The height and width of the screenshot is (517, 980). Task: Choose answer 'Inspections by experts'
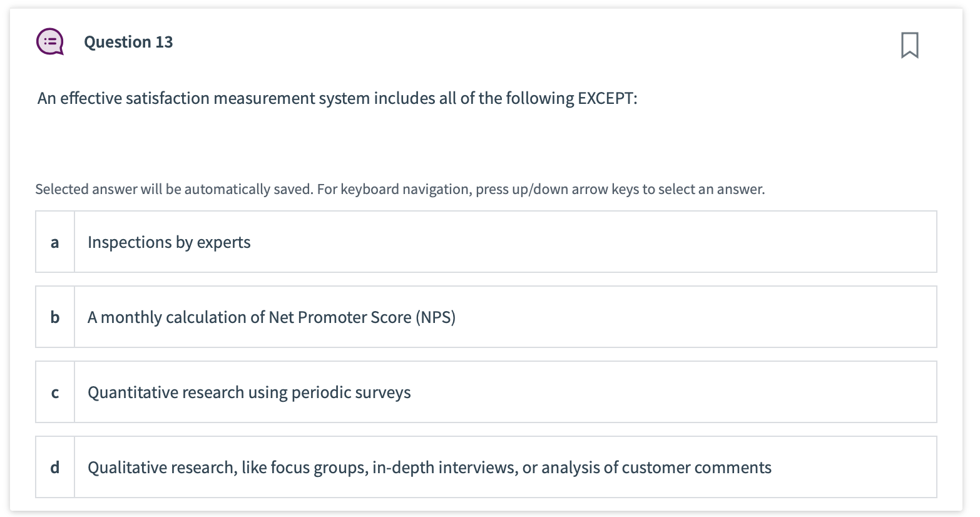(169, 242)
